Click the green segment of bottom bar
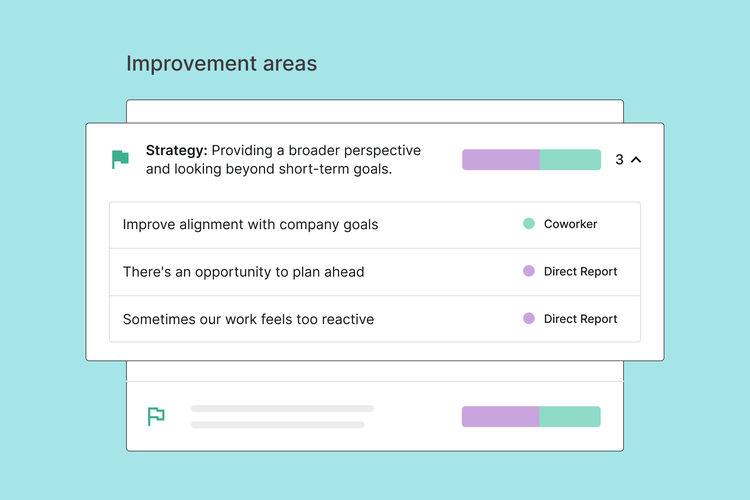 570,417
